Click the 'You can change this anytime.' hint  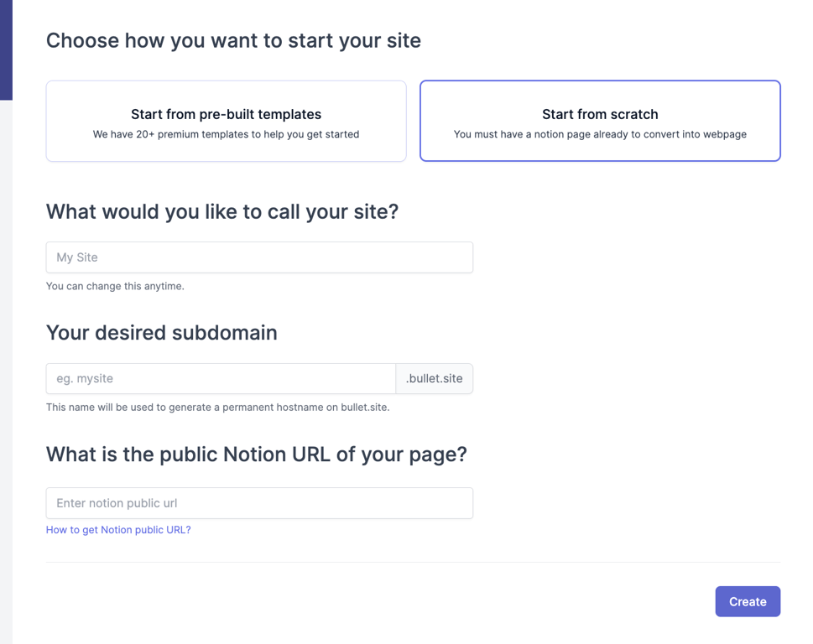(115, 286)
